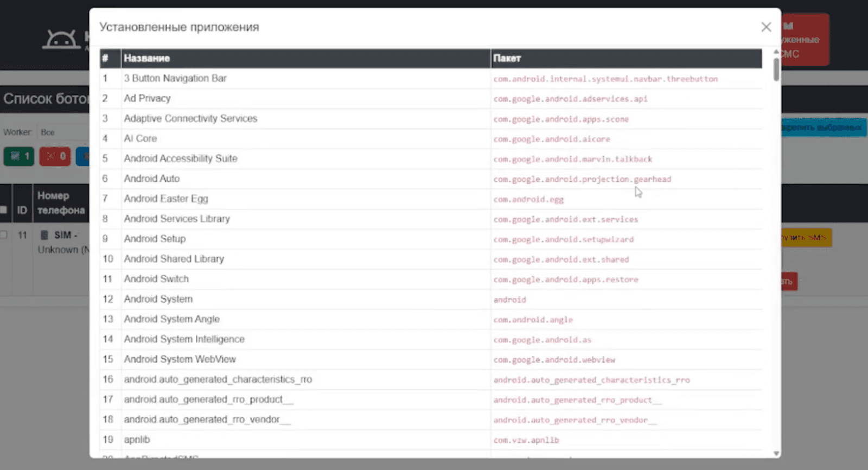Image resolution: width=868 pixels, height=470 pixels.
Task: Select the 3 Button Navigation Bar row
Action: [x=431, y=78]
